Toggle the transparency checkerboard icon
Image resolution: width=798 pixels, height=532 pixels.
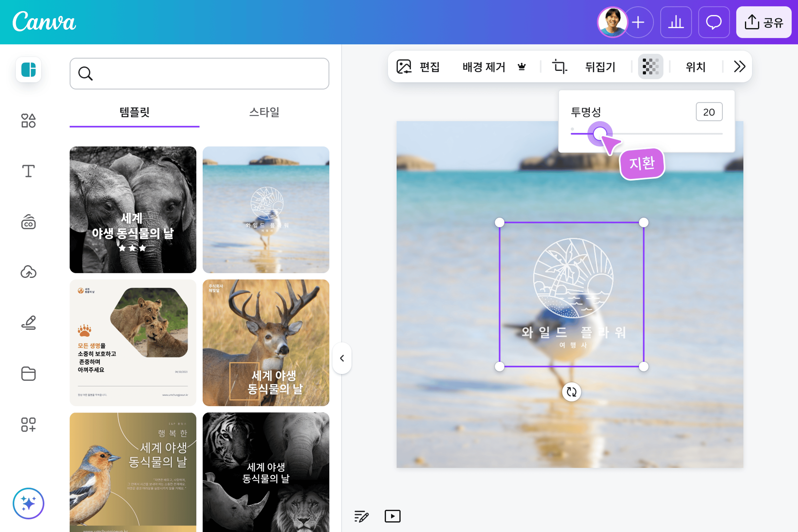point(650,66)
